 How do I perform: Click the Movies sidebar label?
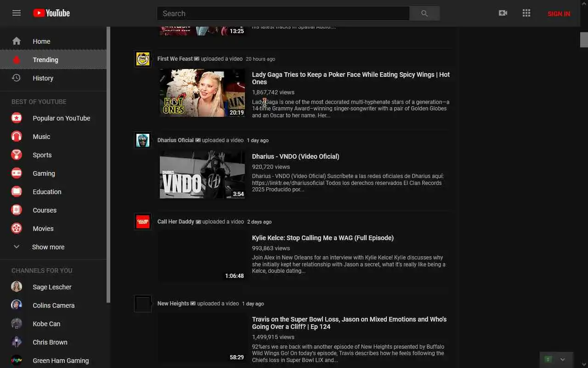pos(43,229)
